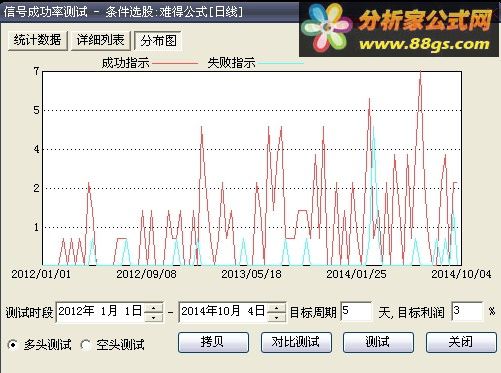Switch to the 统计数据 tab

(x=38, y=41)
